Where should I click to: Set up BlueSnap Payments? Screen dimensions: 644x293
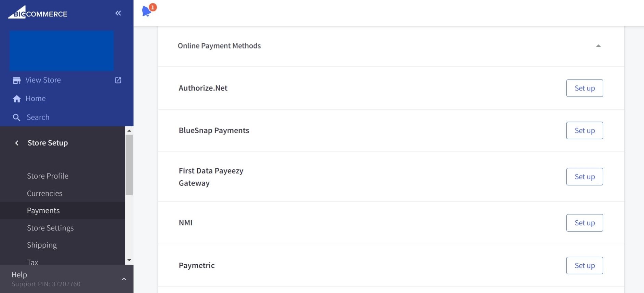[584, 130]
